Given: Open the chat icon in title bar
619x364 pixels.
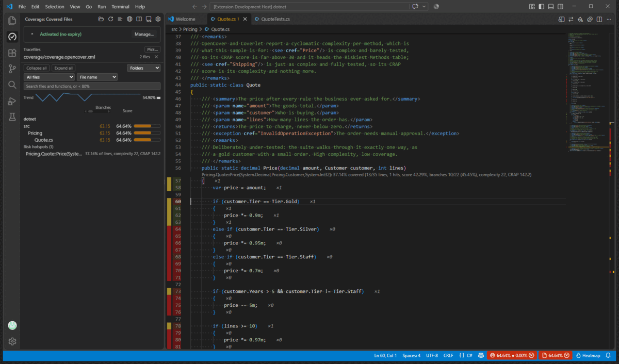Looking at the screenshot, I should pyautogui.click(x=416, y=7).
